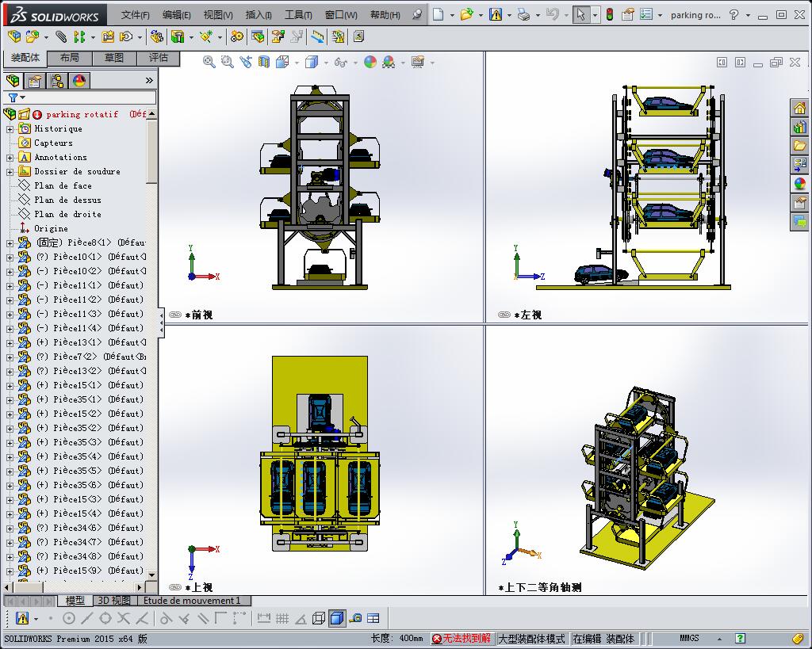Expand the hidden tabs chevron »

click(149, 80)
